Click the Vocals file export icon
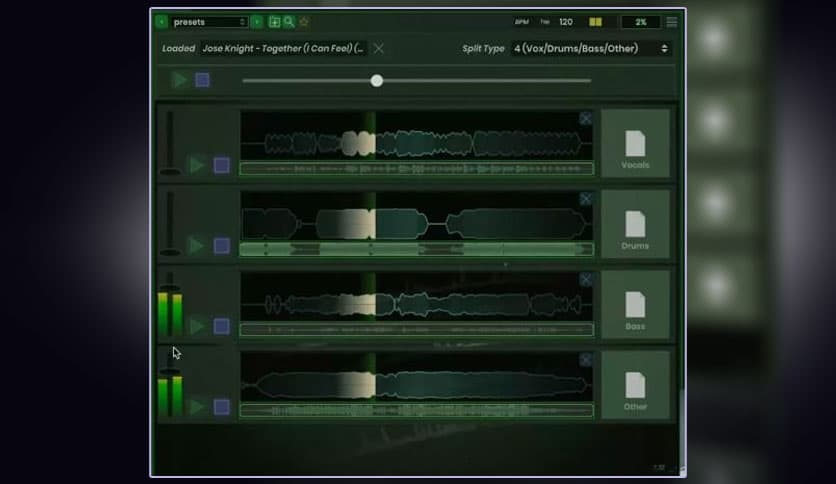 [x=635, y=144]
